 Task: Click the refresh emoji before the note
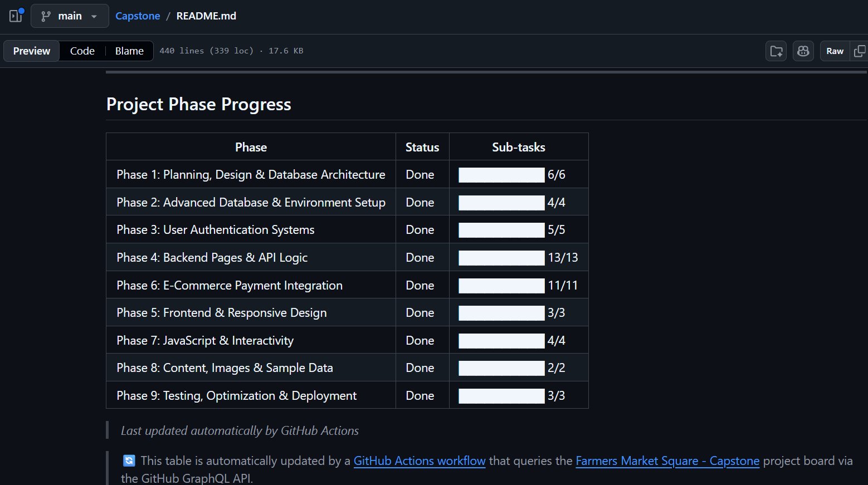pyautogui.click(x=129, y=460)
